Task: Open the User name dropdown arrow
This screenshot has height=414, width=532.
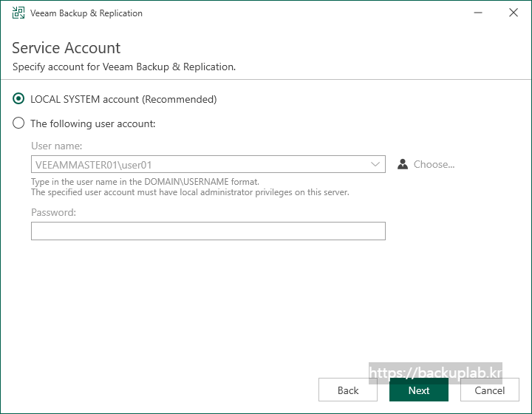Action: [x=375, y=164]
